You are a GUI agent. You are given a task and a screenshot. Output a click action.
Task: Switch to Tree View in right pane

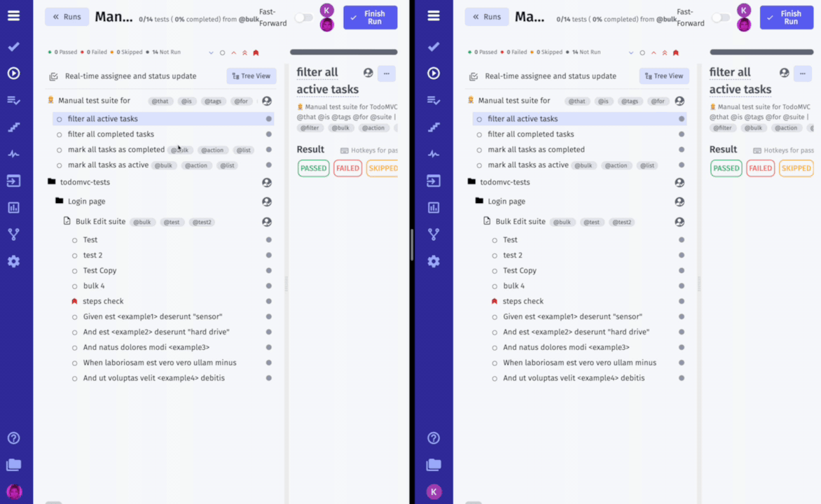click(x=664, y=76)
